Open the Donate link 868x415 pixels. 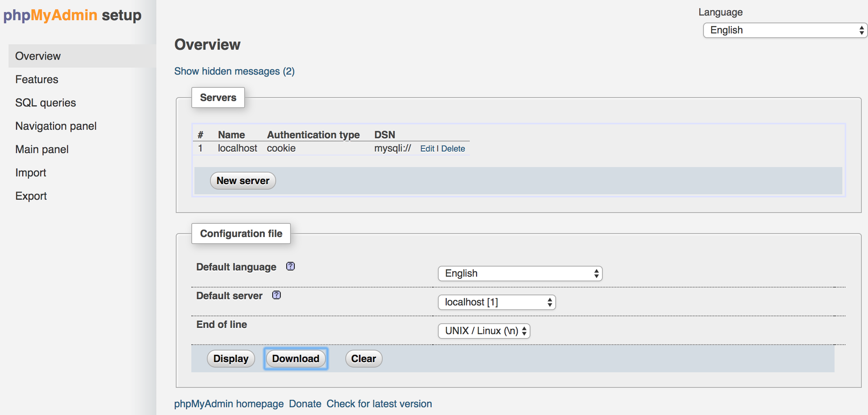305,404
